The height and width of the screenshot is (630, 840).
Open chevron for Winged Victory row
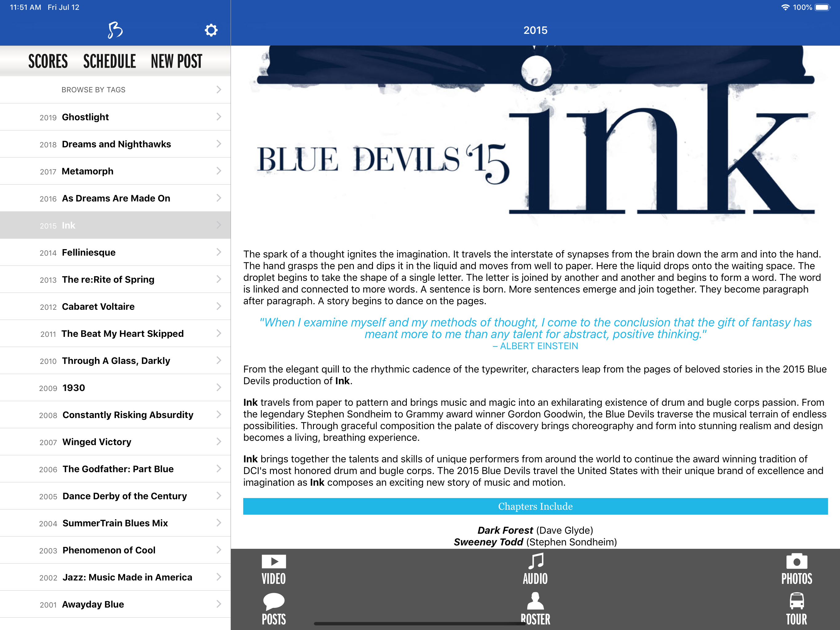[219, 442]
